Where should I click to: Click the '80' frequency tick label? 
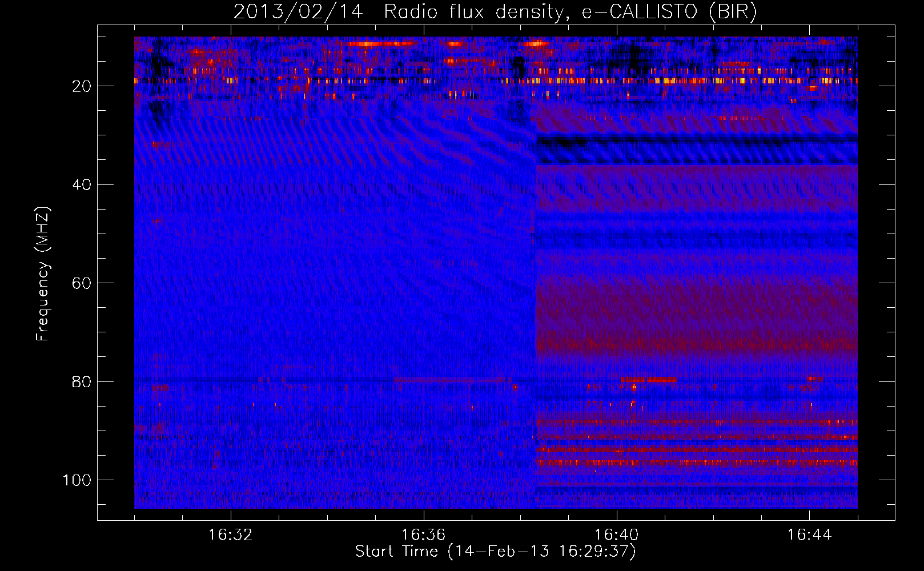point(82,381)
